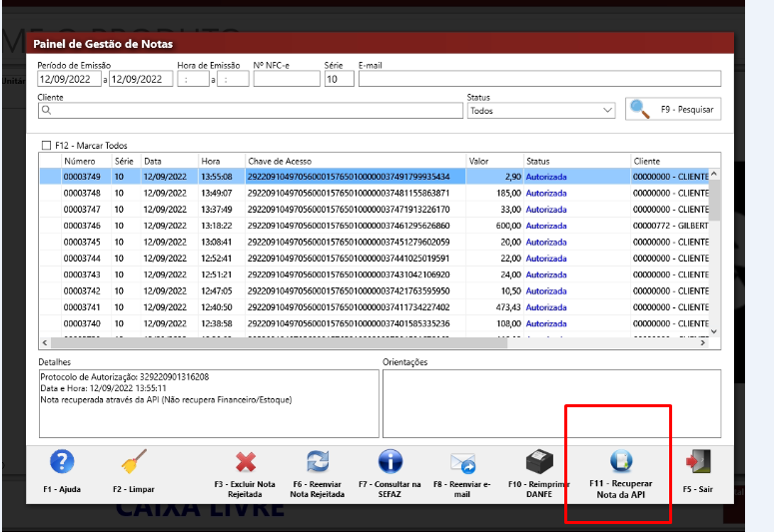Click the Série field containing 10
This screenshot has height=532, width=774.
(340, 79)
